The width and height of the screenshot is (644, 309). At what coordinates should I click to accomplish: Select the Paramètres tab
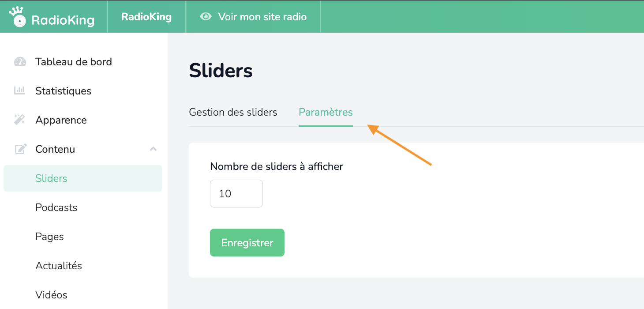326,112
